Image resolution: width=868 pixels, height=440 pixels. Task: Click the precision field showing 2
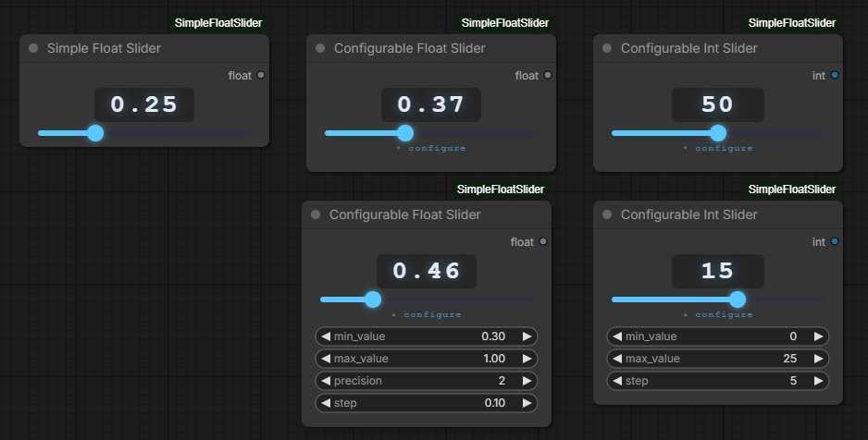[427, 381]
